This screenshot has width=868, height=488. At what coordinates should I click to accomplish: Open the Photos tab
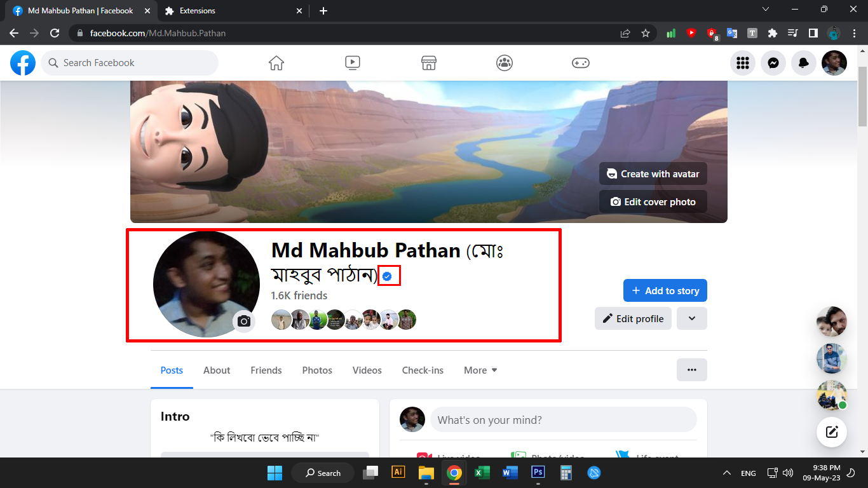[317, 370]
